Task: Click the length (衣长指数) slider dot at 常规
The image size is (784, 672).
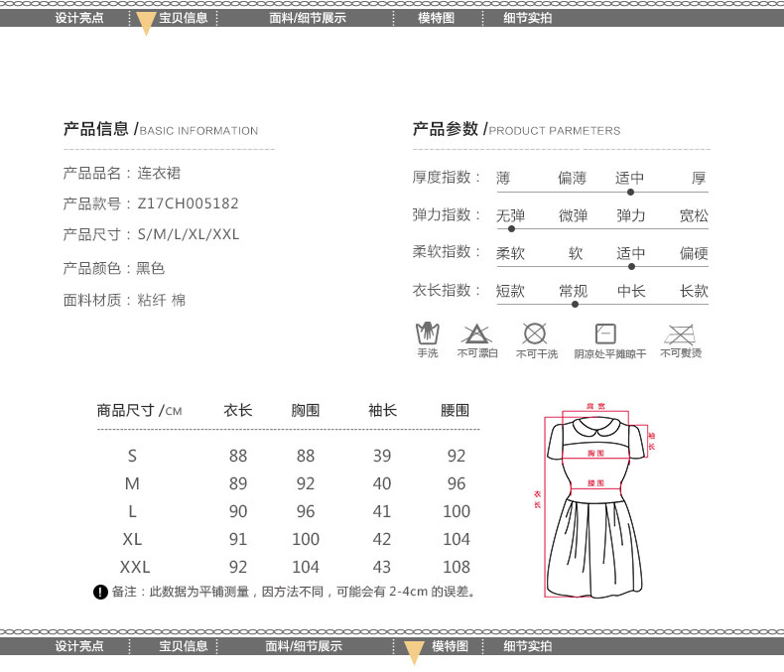Action: tap(574, 304)
